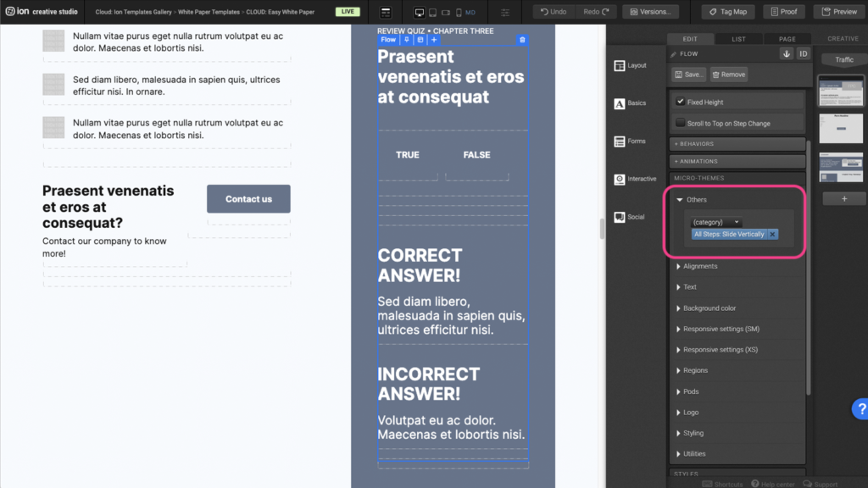Open the Layout elements panel
Image resolution: width=868 pixels, height=488 pixels.
(631, 65)
